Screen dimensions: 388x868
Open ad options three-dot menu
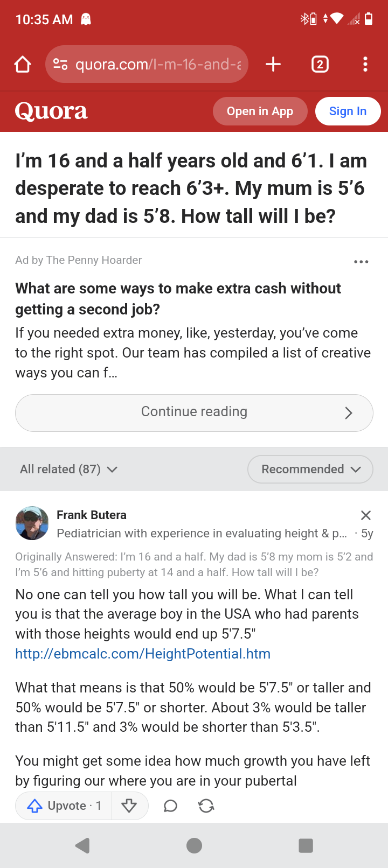361,262
